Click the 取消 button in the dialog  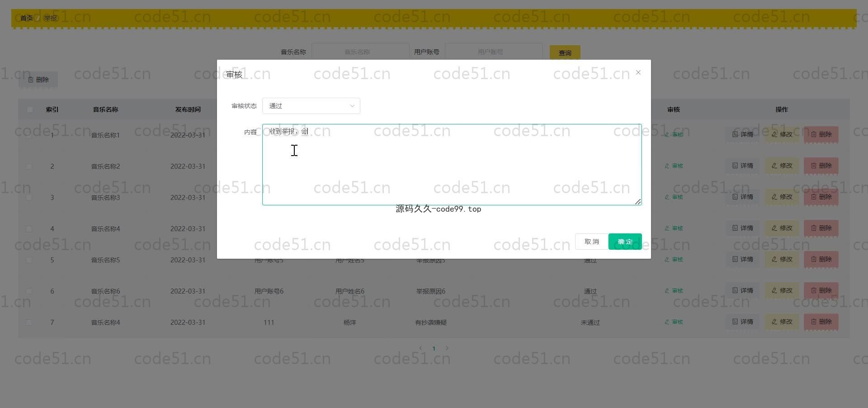point(592,242)
